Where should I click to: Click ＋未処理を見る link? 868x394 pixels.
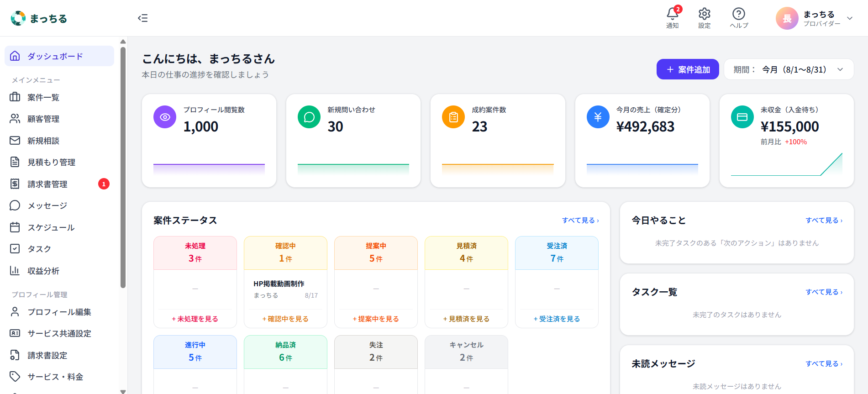(195, 319)
